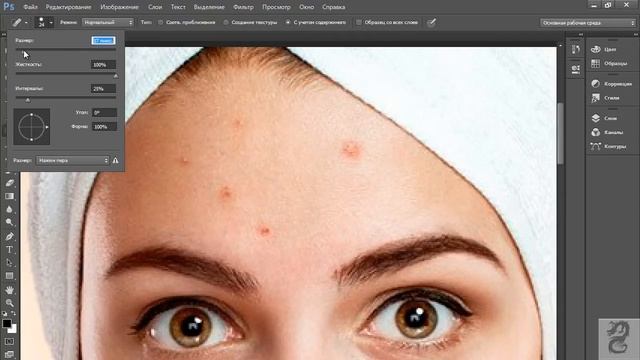The width and height of the screenshot is (640, 360).
Task: Click the hardness 100% value field
Action: point(103,64)
